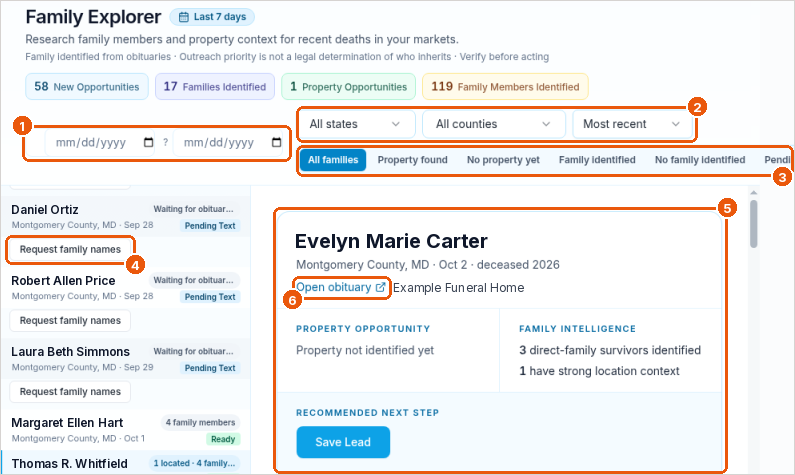Image resolution: width=795 pixels, height=475 pixels.
Task: Click 4 family members tag on Margaret Hart
Action: pyautogui.click(x=200, y=422)
